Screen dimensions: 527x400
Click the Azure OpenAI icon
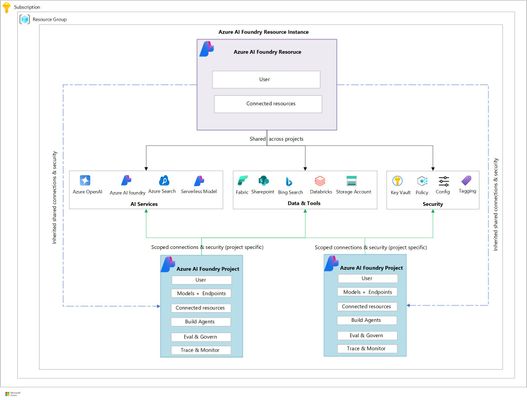pos(85,181)
